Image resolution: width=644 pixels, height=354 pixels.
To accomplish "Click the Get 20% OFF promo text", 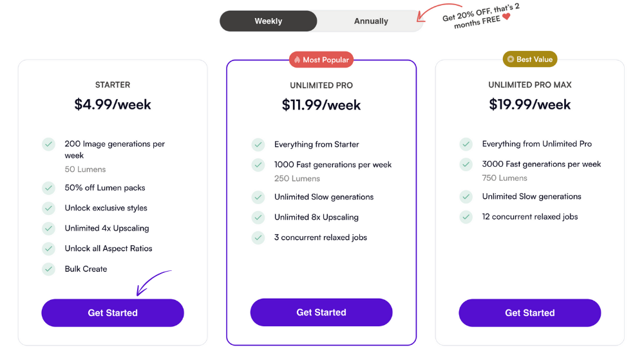I will tap(480, 17).
